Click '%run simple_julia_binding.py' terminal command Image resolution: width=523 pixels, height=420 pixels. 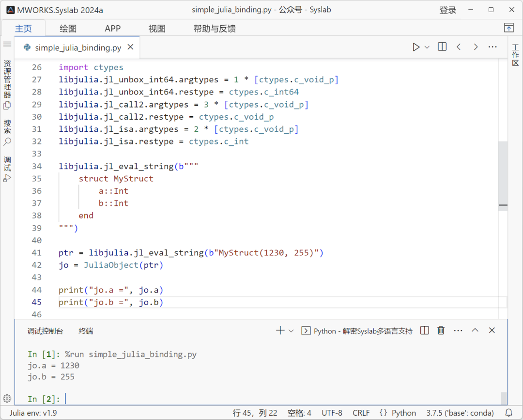[131, 354]
